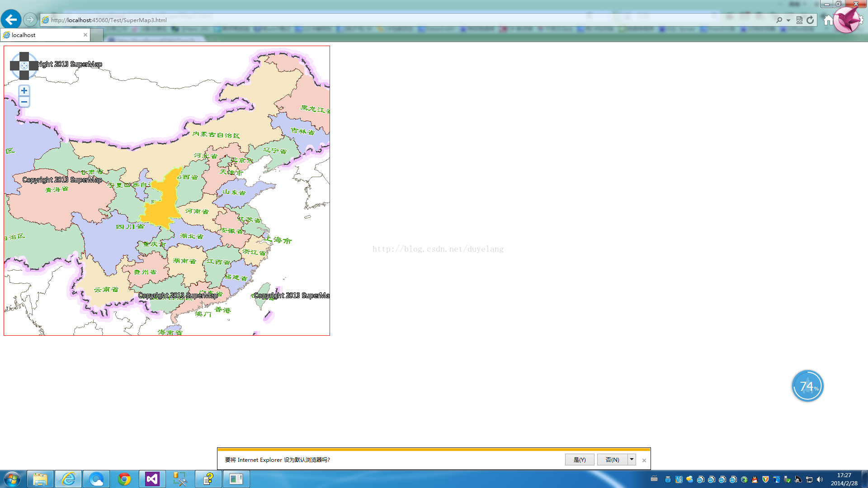Zoom out the map with minus button
The height and width of the screenshot is (488, 868).
click(x=24, y=102)
